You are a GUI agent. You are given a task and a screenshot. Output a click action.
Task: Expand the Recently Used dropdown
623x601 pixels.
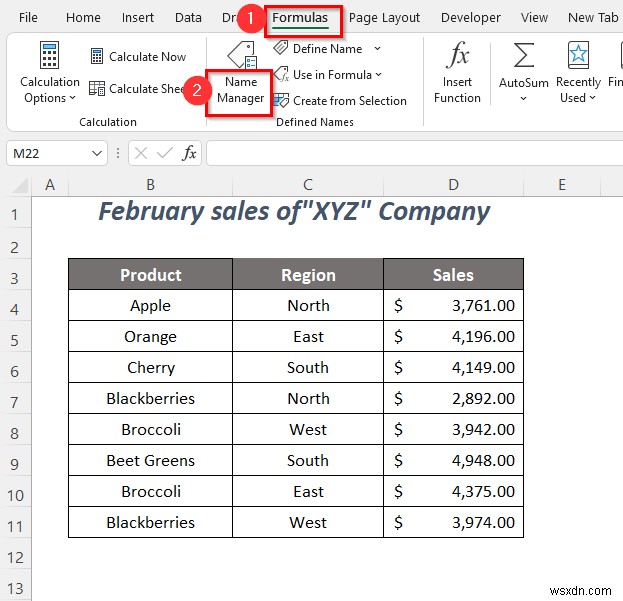[x=592, y=98]
